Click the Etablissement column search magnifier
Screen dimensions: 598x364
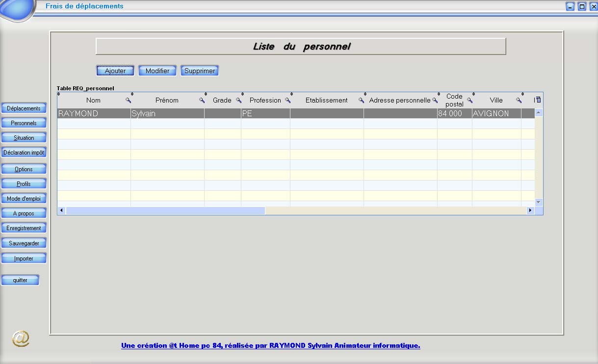click(361, 101)
